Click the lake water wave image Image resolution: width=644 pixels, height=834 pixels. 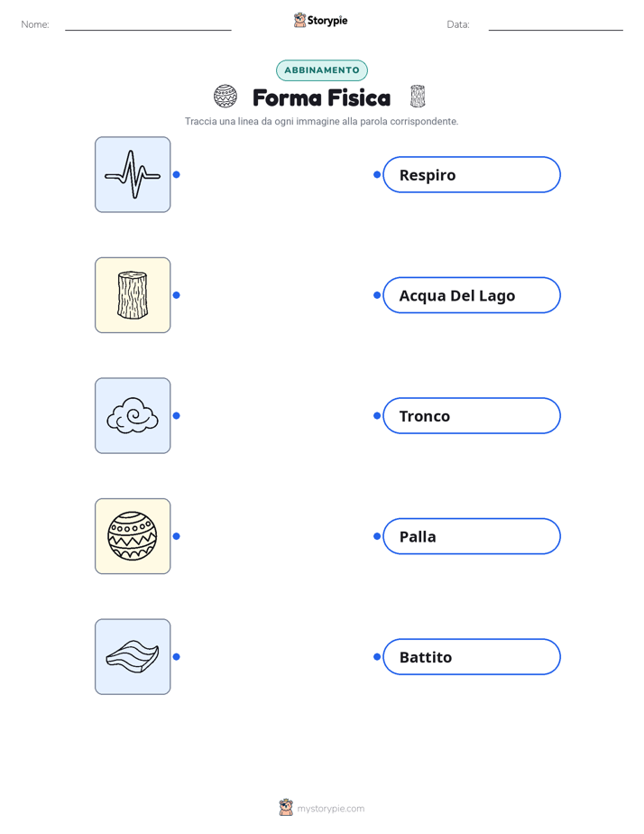[133, 657]
